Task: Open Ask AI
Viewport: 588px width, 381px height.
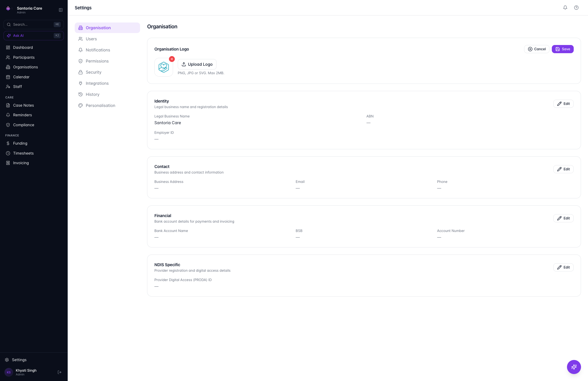Action: 34,36
